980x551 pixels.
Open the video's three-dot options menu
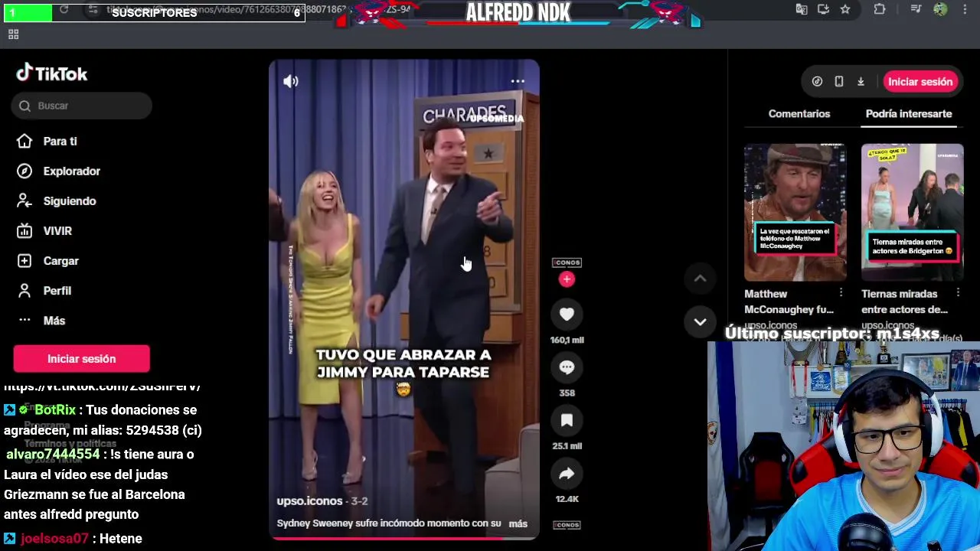pyautogui.click(x=518, y=81)
